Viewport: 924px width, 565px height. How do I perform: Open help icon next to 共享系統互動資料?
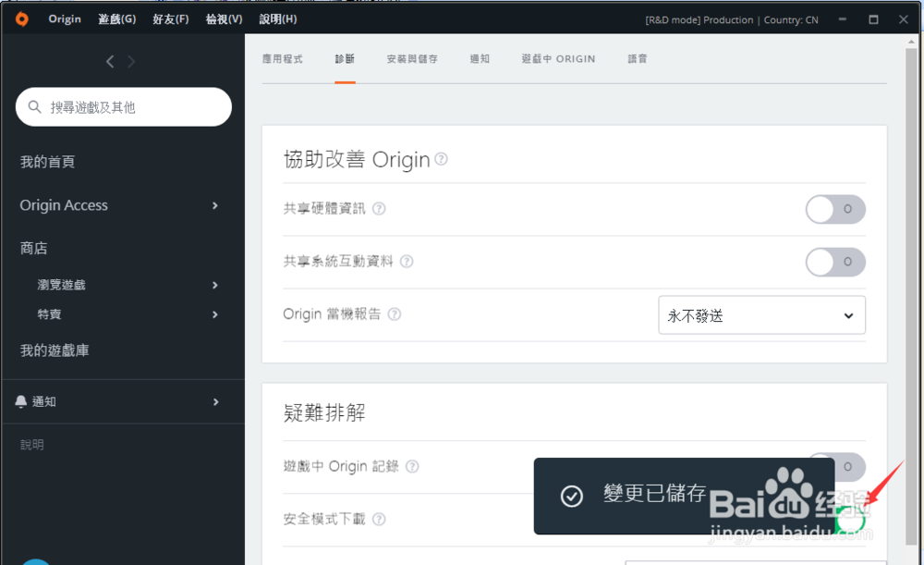coord(407,262)
